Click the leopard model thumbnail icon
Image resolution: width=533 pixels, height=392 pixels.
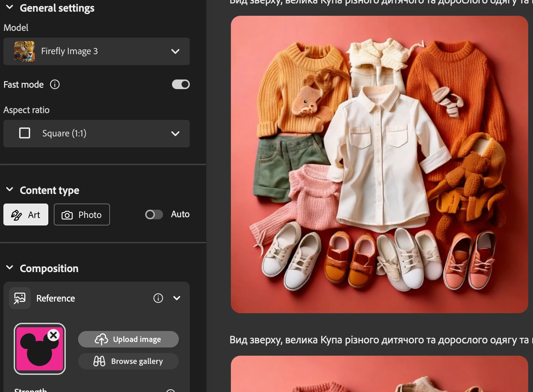[x=25, y=51]
